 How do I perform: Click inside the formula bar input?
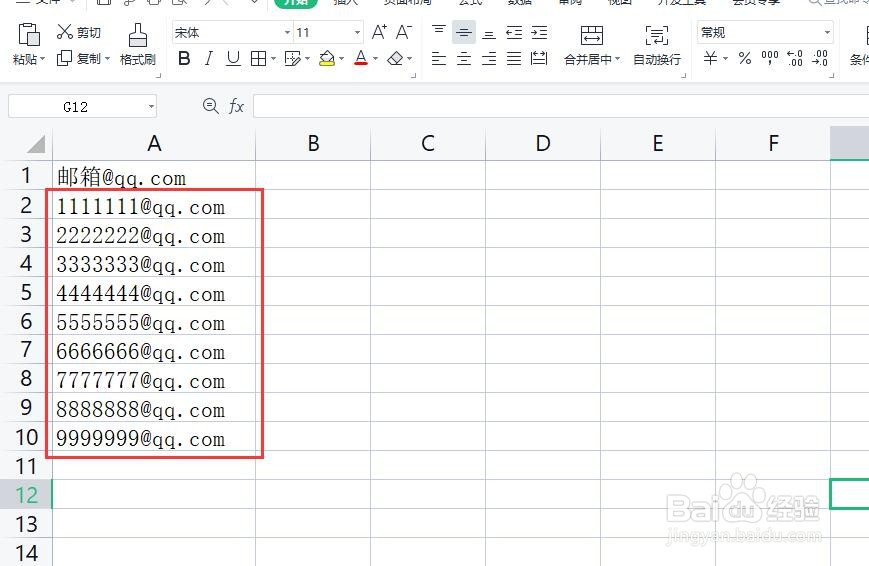561,106
